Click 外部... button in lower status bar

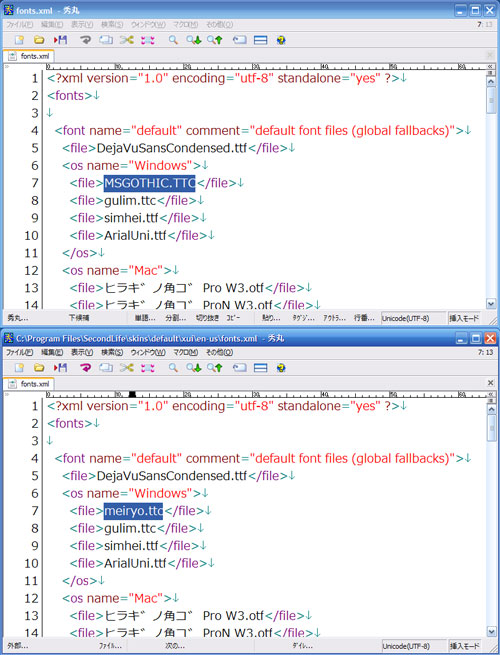pos(18,646)
